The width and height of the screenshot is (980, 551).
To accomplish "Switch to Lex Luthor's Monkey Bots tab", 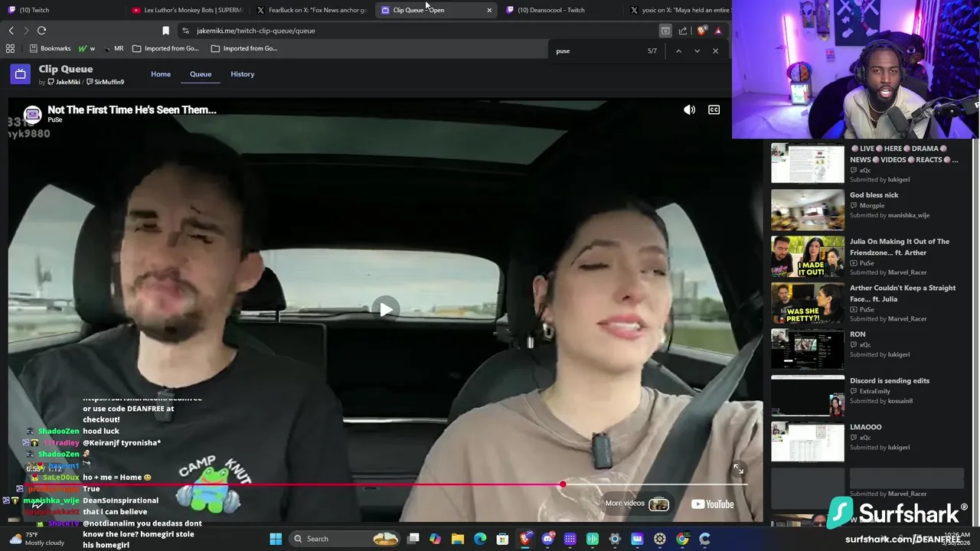I will click(187, 10).
